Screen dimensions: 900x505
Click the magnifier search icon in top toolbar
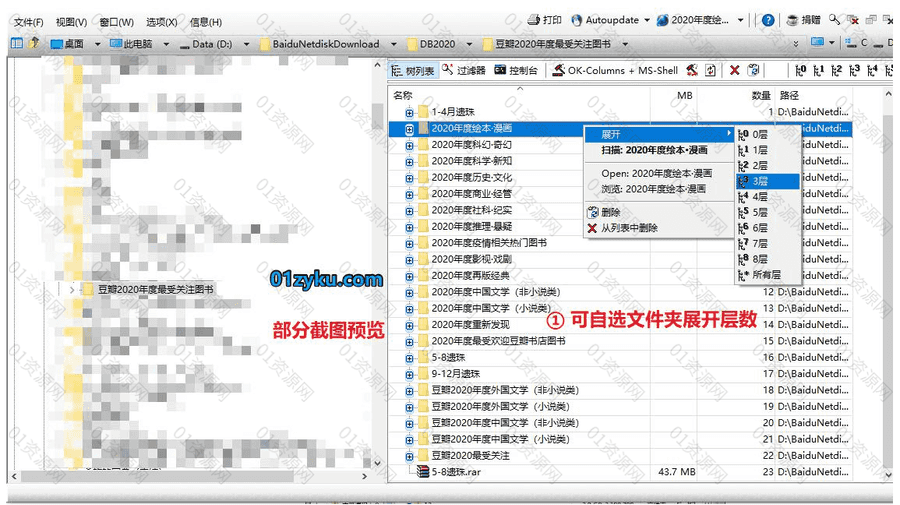pos(834,20)
